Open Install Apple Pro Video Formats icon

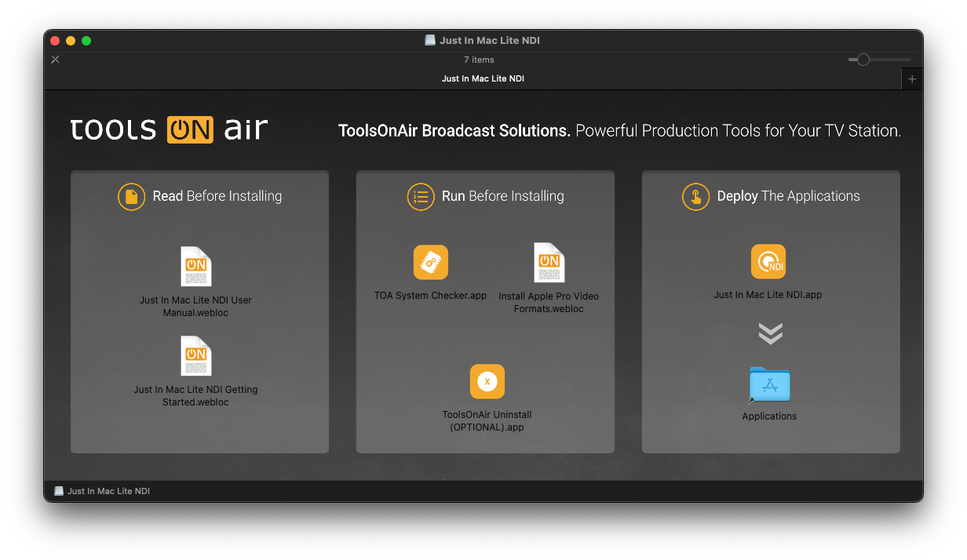549,263
